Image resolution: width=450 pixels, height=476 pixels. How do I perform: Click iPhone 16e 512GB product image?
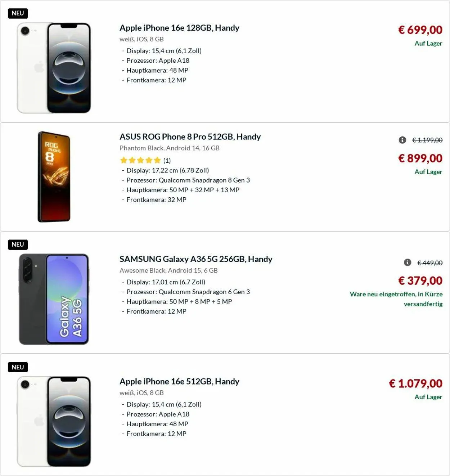pos(54,422)
